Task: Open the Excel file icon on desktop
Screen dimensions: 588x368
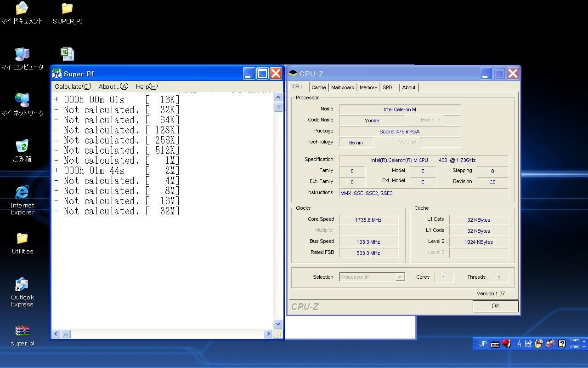Action: tap(67, 54)
